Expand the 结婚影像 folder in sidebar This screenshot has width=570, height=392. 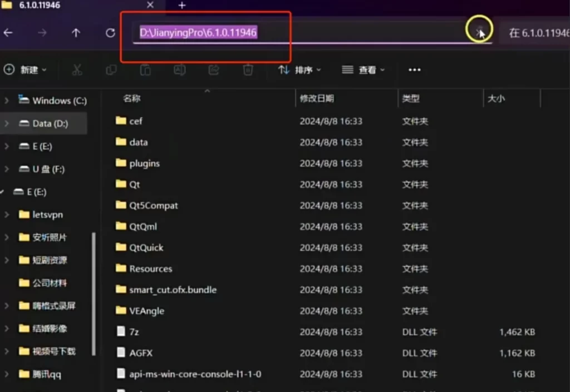7,329
